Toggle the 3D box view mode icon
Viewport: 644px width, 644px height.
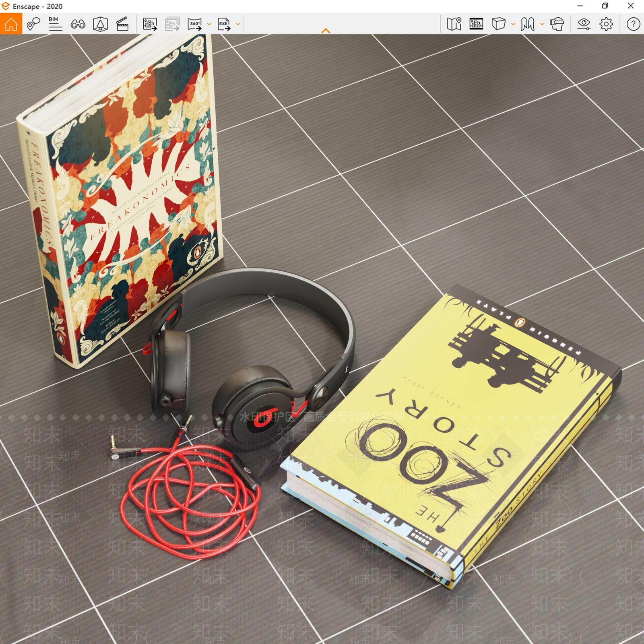tap(498, 24)
